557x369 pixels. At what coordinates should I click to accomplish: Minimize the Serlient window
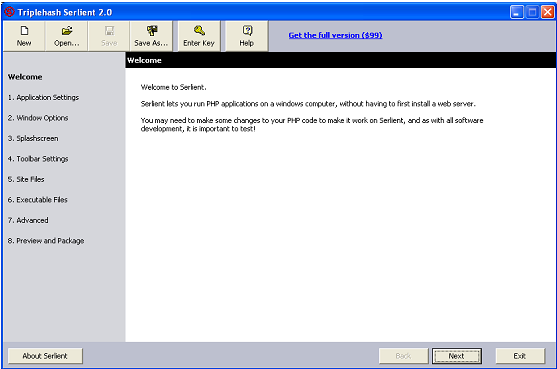[x=517, y=12]
